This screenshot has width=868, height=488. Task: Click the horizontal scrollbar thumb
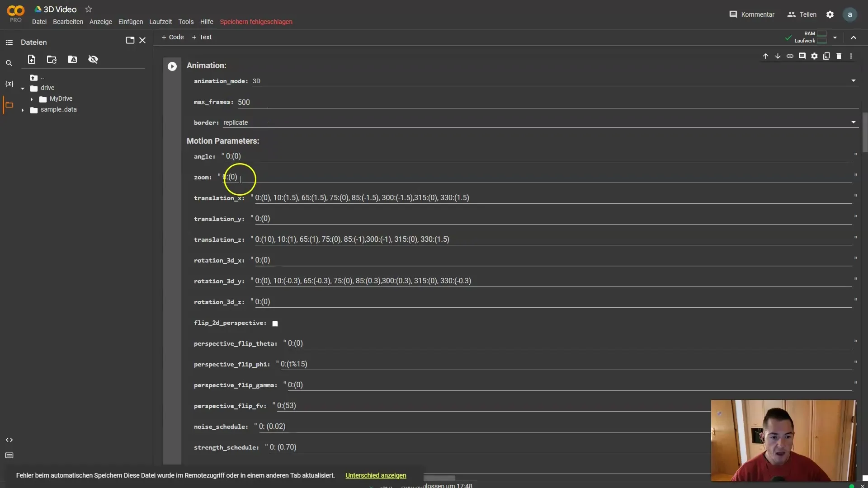[x=439, y=478]
